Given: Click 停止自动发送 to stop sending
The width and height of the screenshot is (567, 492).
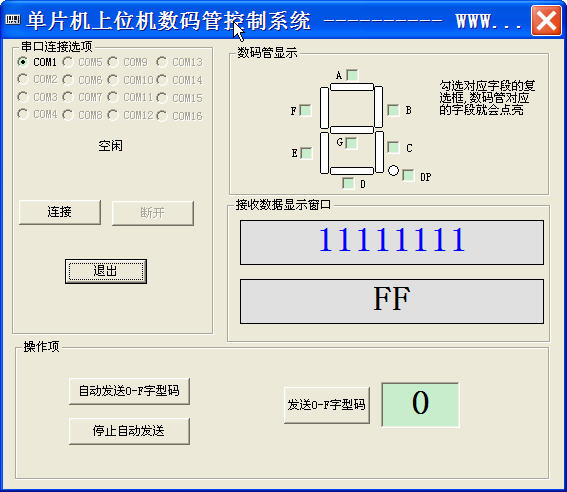Looking at the screenshot, I should [129, 431].
